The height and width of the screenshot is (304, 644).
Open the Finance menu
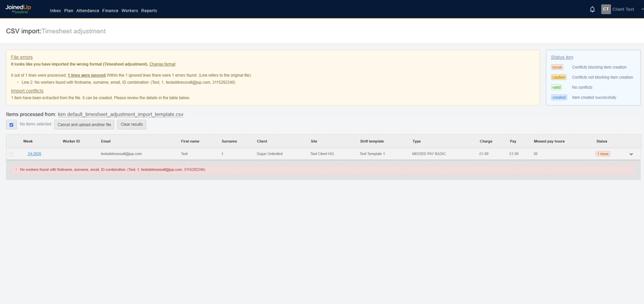pyautogui.click(x=110, y=11)
